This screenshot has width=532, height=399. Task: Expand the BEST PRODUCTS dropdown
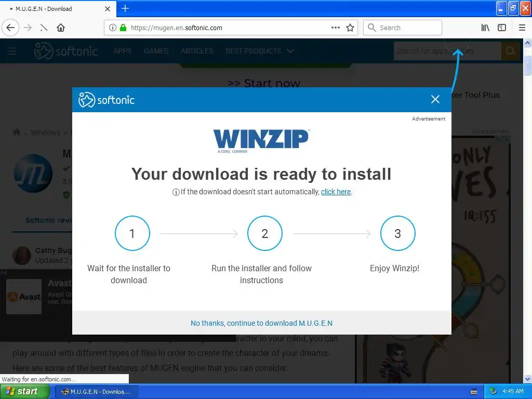(260, 51)
